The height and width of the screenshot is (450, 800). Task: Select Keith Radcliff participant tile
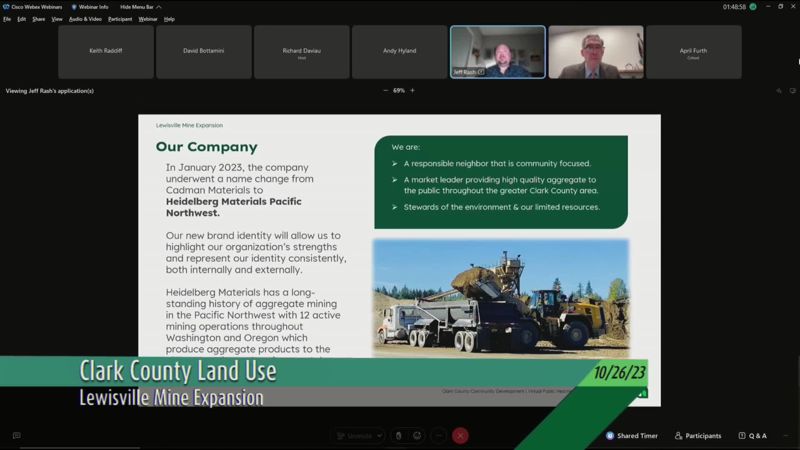106,52
